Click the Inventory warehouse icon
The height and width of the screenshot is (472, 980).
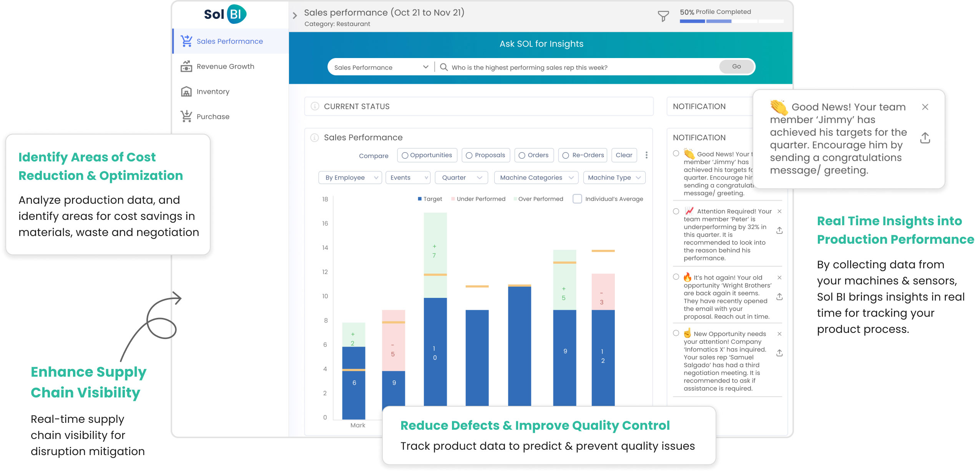tap(186, 91)
